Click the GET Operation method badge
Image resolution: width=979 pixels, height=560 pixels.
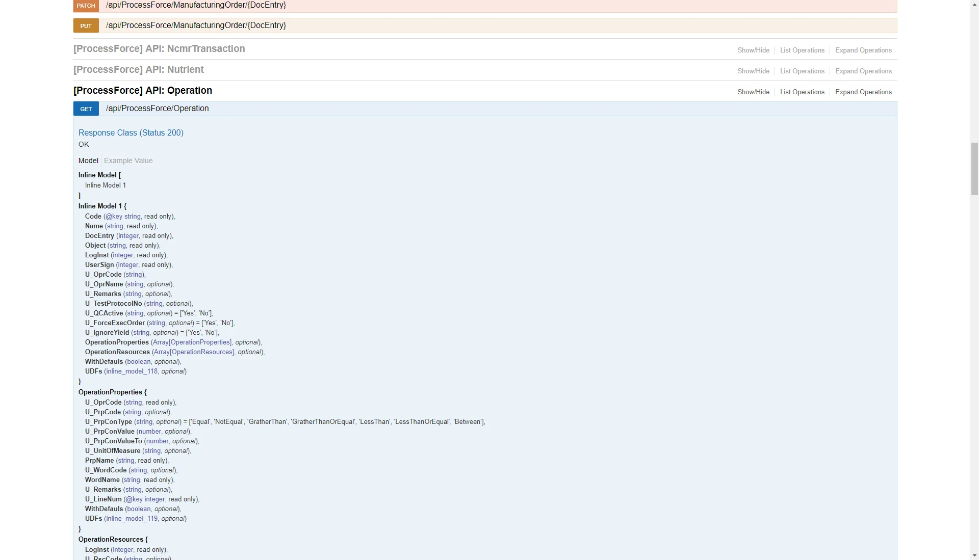(86, 109)
